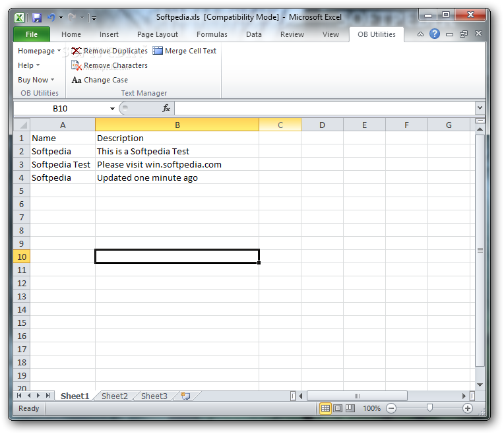Click Insert Worksheet tab icon
The width and height of the screenshot is (504, 434).
pyautogui.click(x=185, y=396)
